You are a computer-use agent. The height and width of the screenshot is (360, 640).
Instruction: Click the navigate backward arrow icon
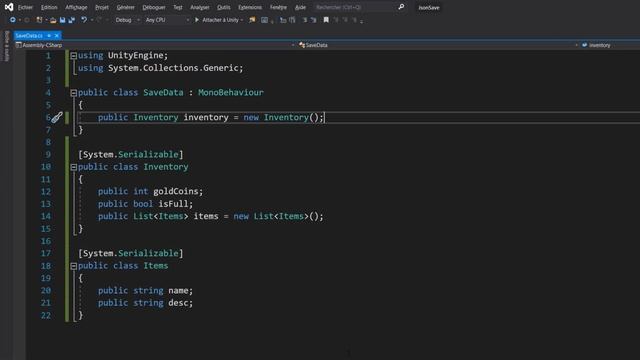pos(13,20)
